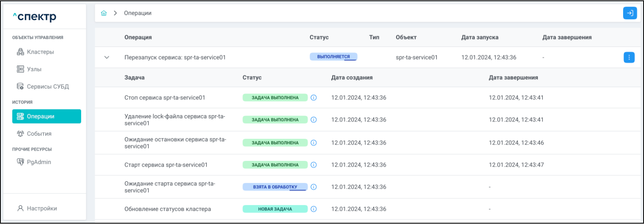This screenshot has width=644, height=224.
Task: Select Операции in the sidebar
Action: click(x=47, y=116)
